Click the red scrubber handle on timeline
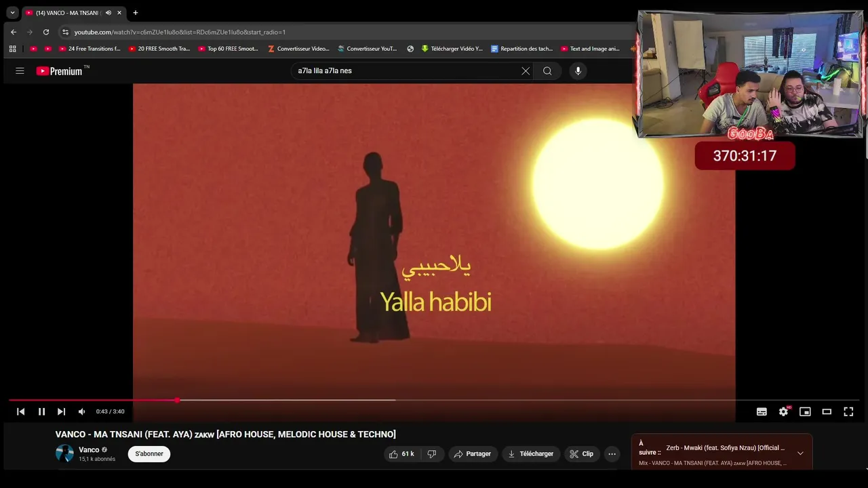 coord(177,400)
